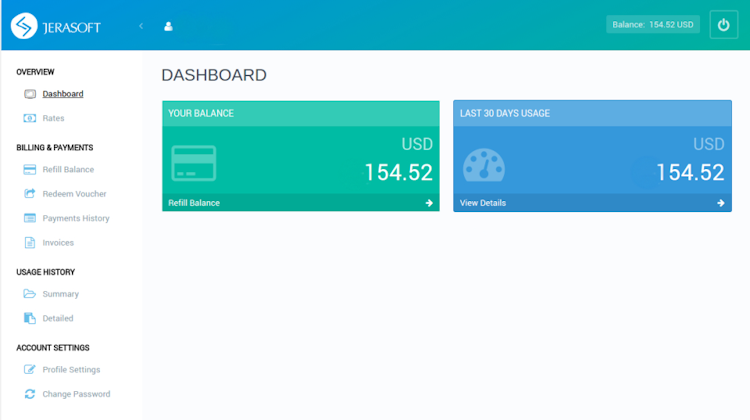Click the Balance 154.52 USD badge
This screenshot has height=420, width=750.
point(653,24)
